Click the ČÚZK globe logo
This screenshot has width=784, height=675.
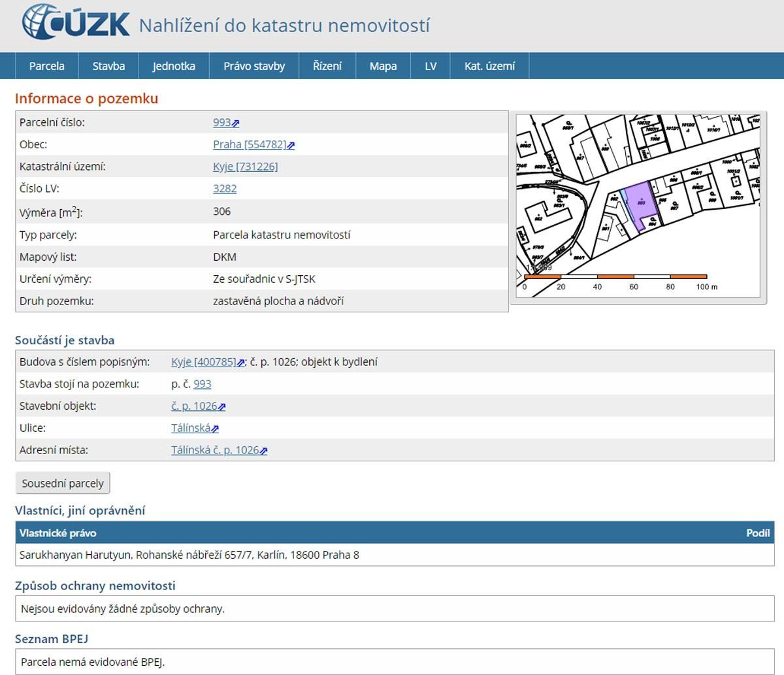pyautogui.click(x=76, y=24)
